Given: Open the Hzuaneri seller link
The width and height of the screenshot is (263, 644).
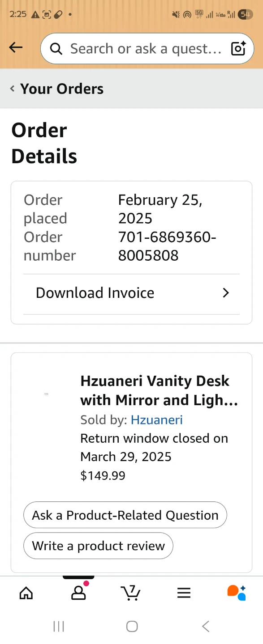Looking at the screenshot, I should pos(157,420).
